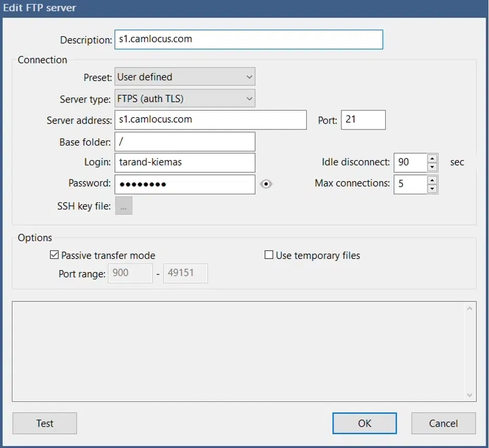
Task: Decrease the Max connections value
Action: [x=432, y=188]
